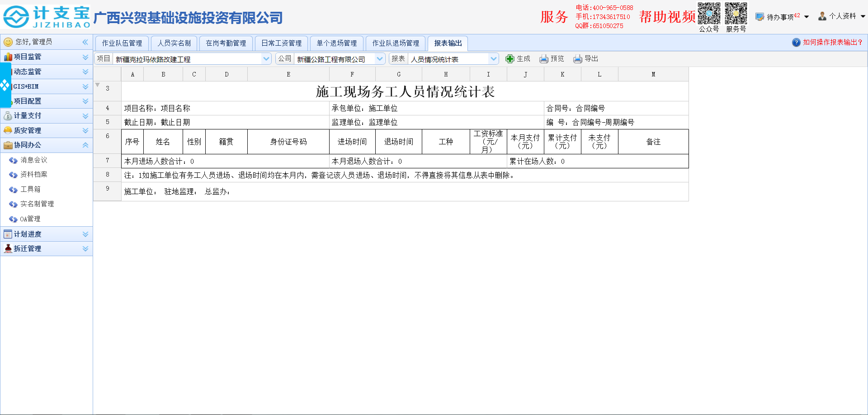Click the 计支宝 JIZHIBAO logo
Viewport: 868px width, 415px height.
[47, 17]
